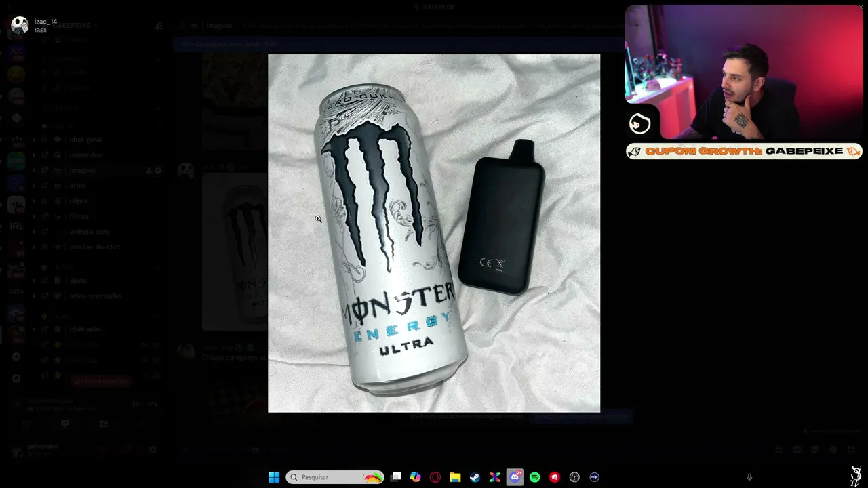Click the arrow app icon after OBS
This screenshot has height=488, width=868.
[594, 477]
